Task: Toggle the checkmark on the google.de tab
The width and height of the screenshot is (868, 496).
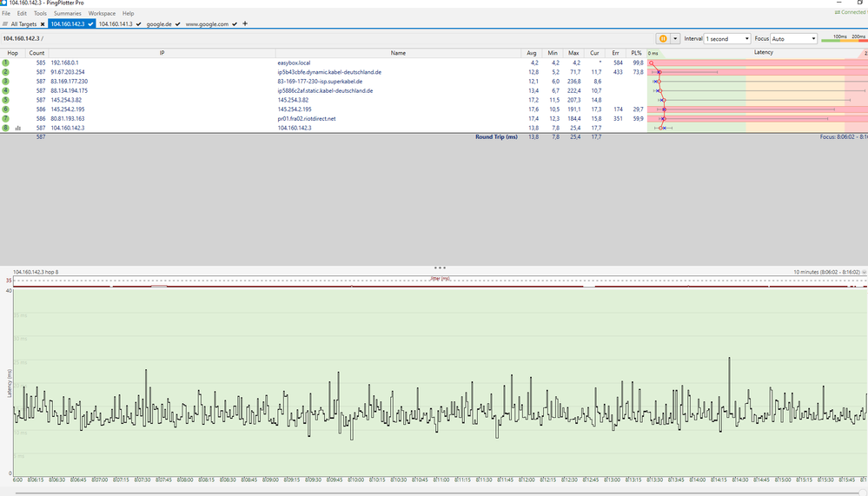Action: click(177, 24)
